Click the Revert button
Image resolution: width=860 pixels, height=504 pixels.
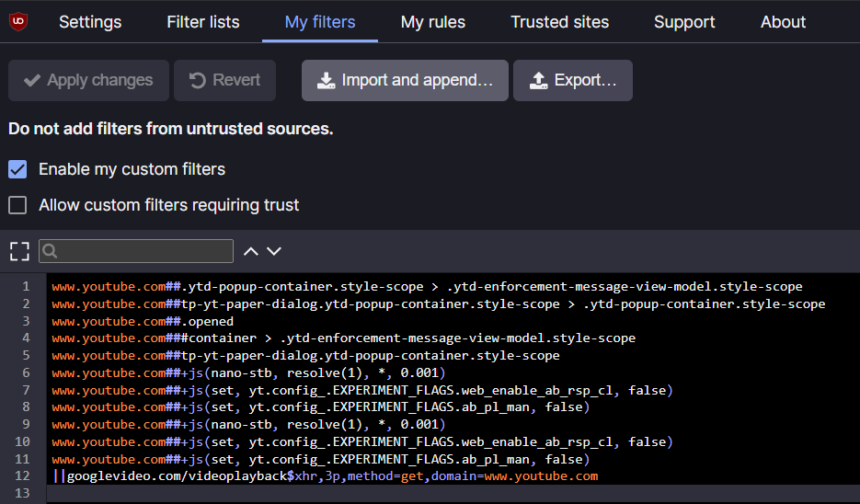[x=225, y=81]
